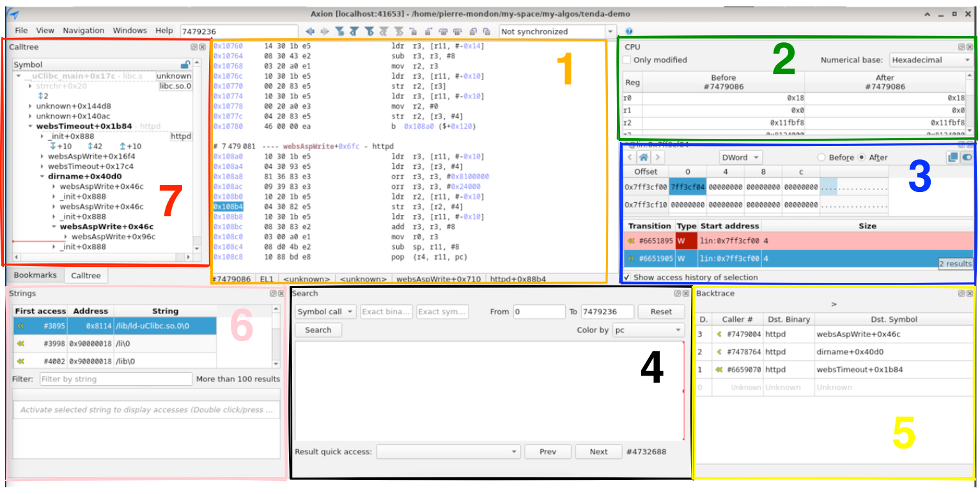
Task: Click the lock icon in the Calltree header
Action: [185, 64]
